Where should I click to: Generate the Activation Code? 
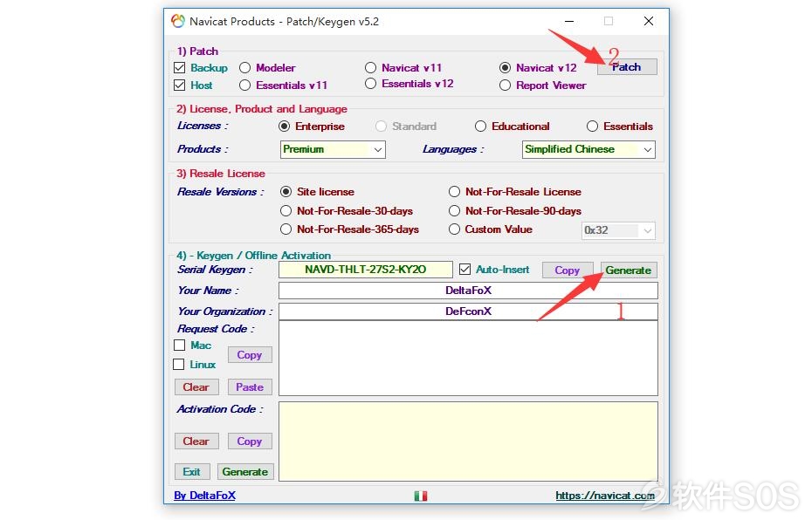tap(245, 472)
